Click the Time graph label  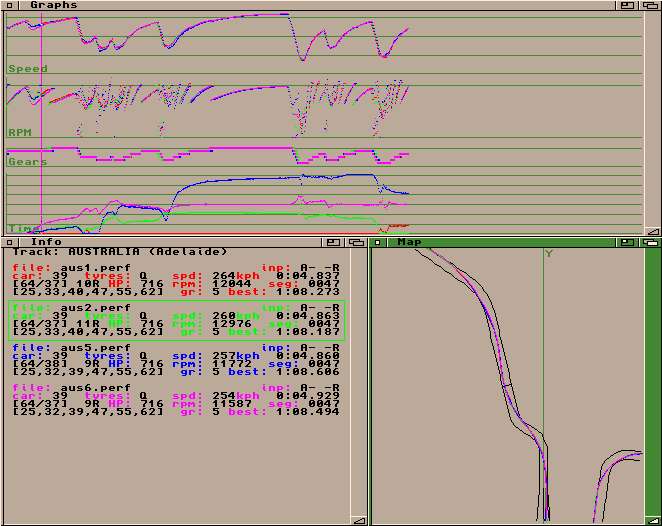tap(24, 228)
